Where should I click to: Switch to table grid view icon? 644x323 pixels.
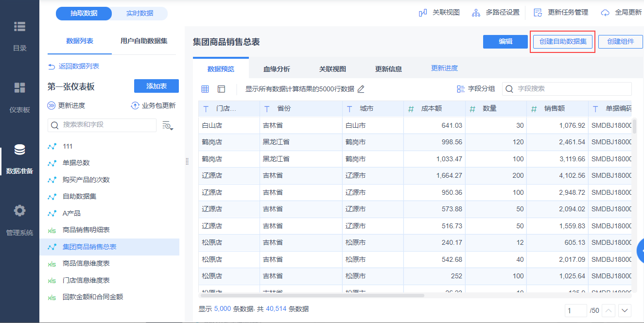(205, 89)
